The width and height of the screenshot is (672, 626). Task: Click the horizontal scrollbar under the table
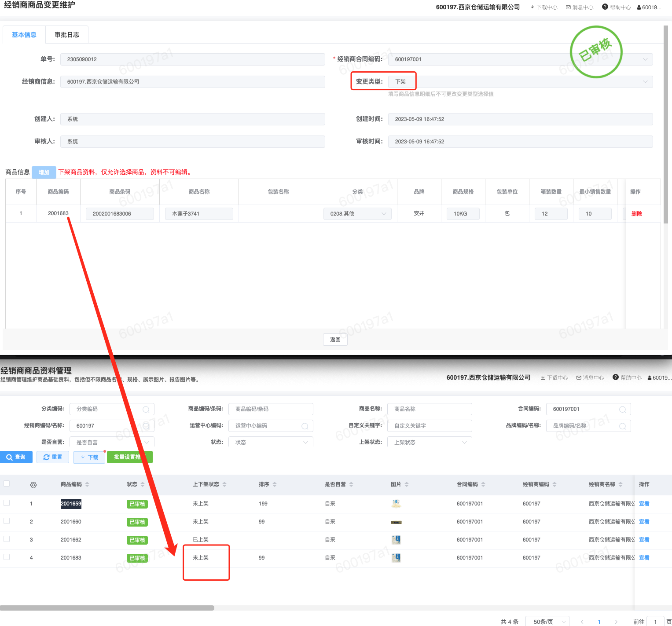107,608
